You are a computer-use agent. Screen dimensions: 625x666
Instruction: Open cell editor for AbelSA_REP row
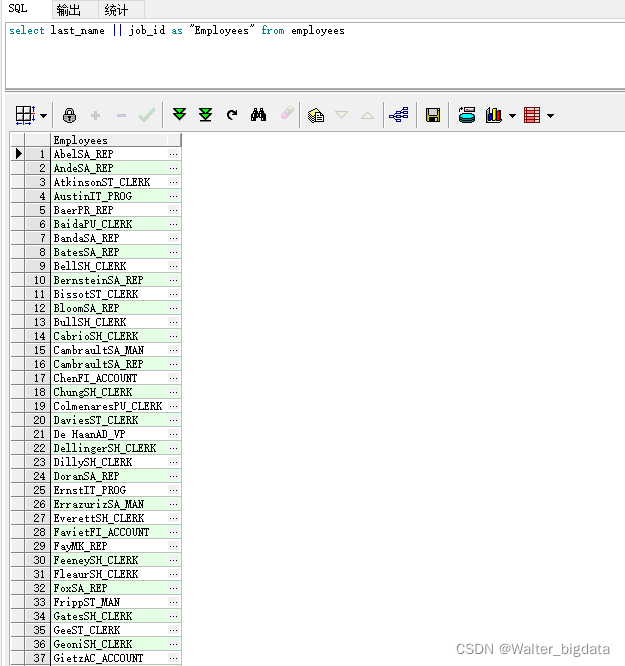(173, 154)
